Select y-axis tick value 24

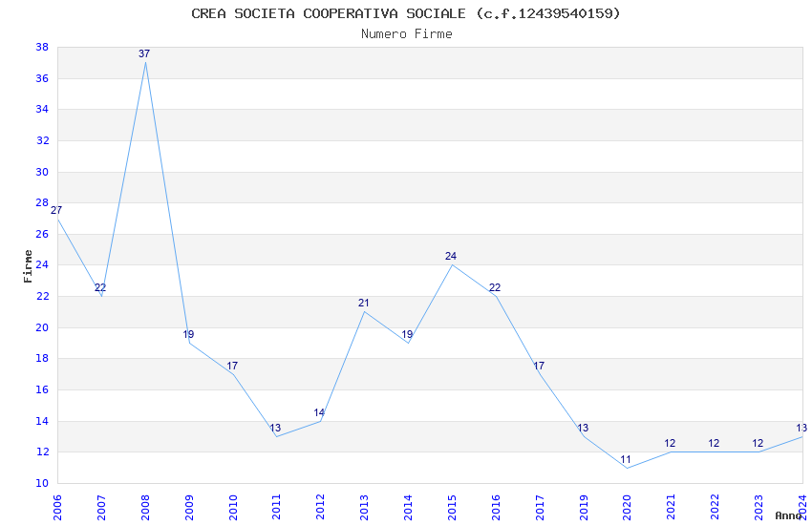point(42,264)
